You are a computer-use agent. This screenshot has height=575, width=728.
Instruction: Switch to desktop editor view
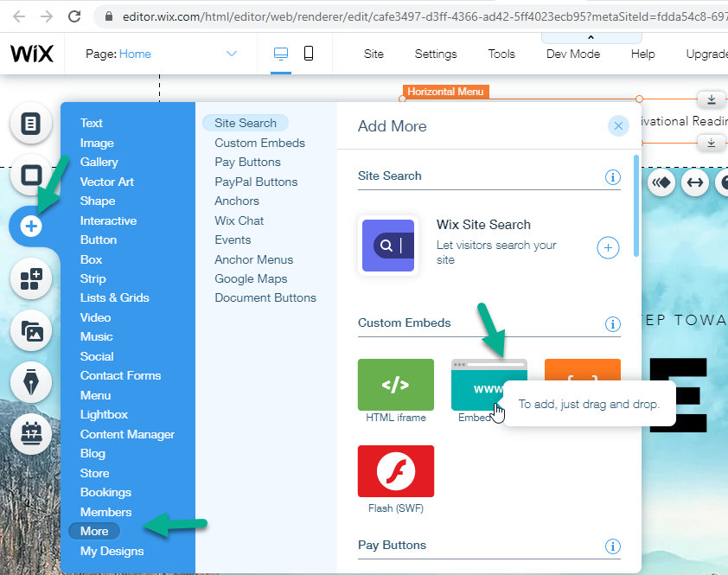[281, 54]
